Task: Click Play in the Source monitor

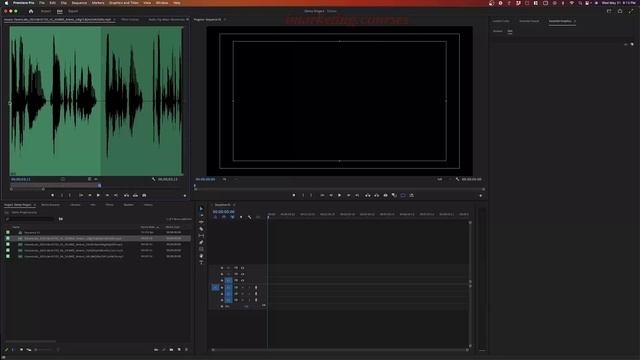Action: (98, 196)
